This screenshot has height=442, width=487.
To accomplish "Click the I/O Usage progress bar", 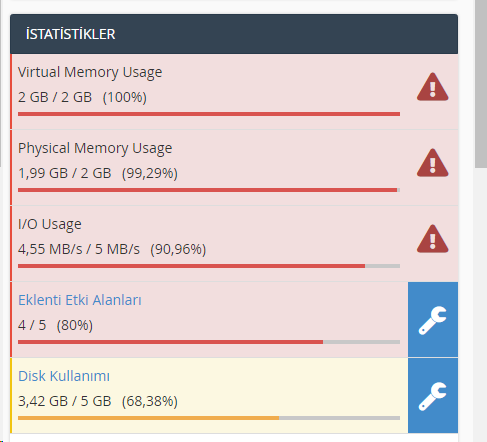I will (209, 266).
